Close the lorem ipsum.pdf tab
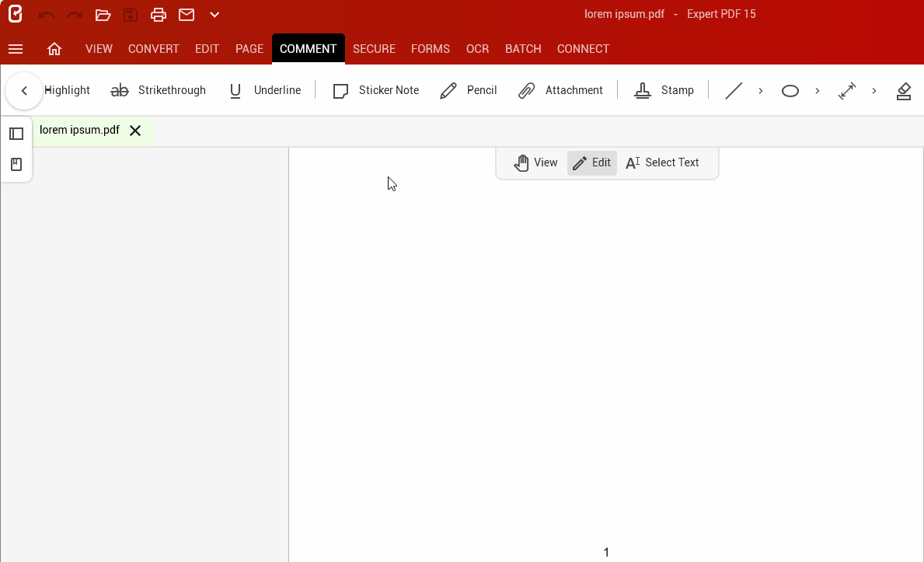The width and height of the screenshot is (924, 562). coord(135,131)
